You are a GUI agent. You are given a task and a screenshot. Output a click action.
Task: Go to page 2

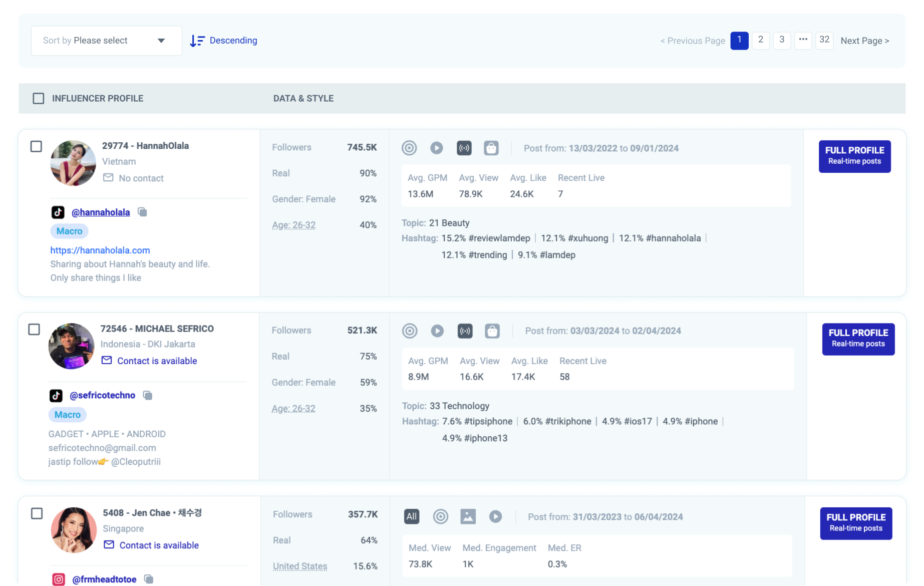(x=760, y=40)
